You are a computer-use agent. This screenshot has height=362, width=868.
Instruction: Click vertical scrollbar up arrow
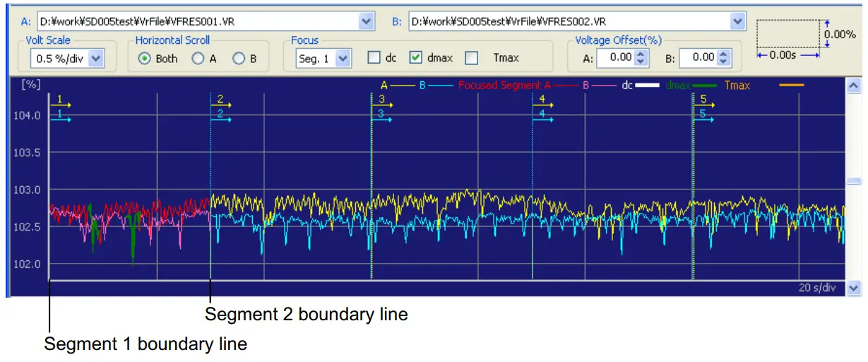tap(853, 85)
